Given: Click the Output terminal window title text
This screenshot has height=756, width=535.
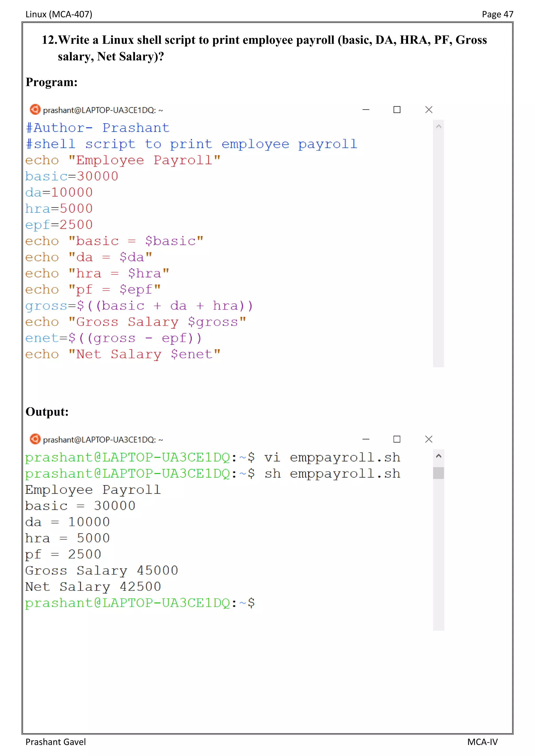Looking at the screenshot, I should coord(103,440).
